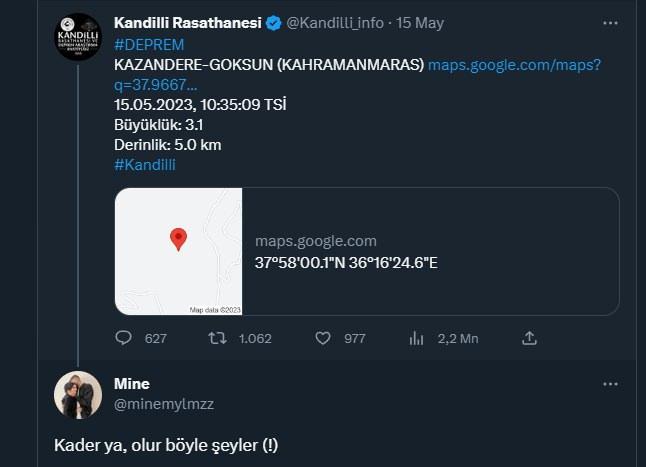Open Kandilli Rasathanesi profile avatar
This screenshot has height=467, width=646.
pyautogui.click(x=78, y=37)
